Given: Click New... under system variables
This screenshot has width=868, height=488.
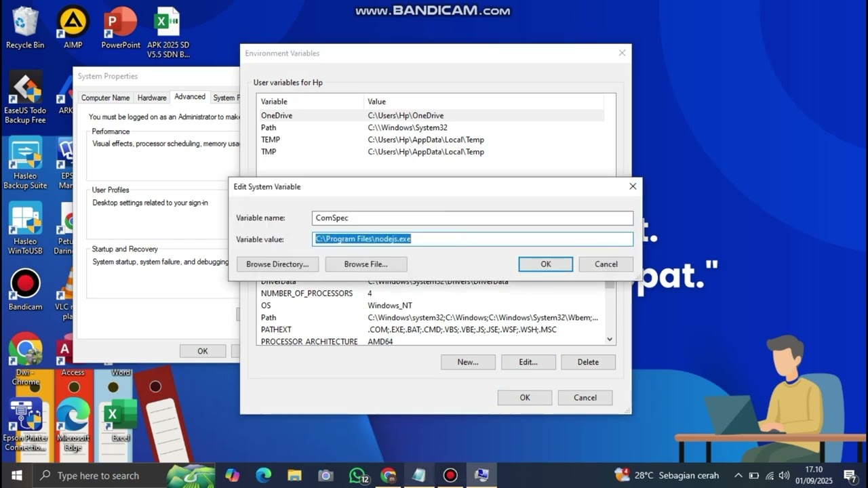Looking at the screenshot, I should point(468,362).
